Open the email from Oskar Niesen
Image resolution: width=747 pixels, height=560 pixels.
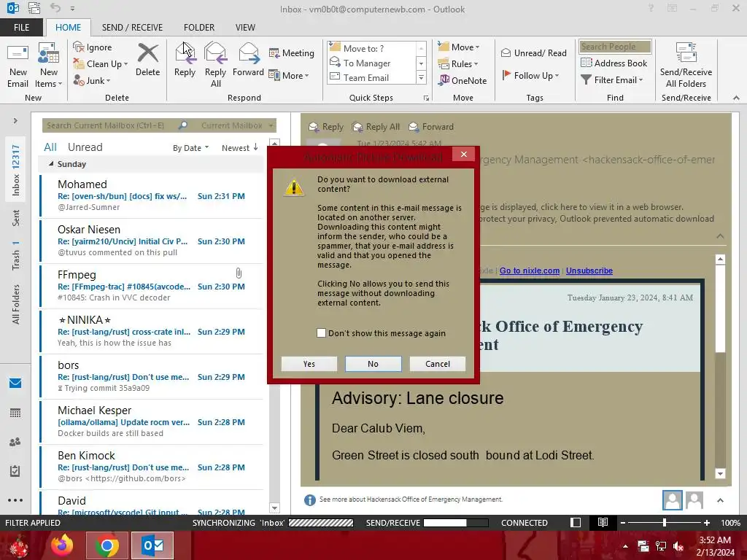pos(152,241)
